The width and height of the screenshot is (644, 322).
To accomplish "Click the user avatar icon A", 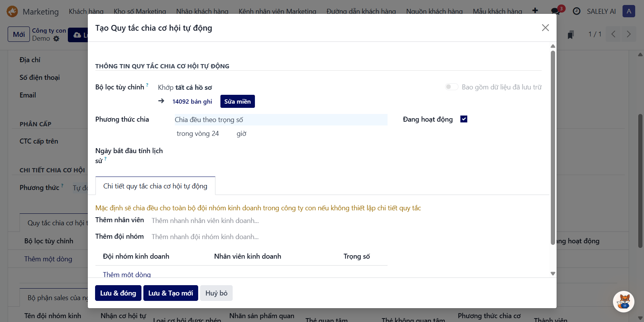I will click(629, 12).
